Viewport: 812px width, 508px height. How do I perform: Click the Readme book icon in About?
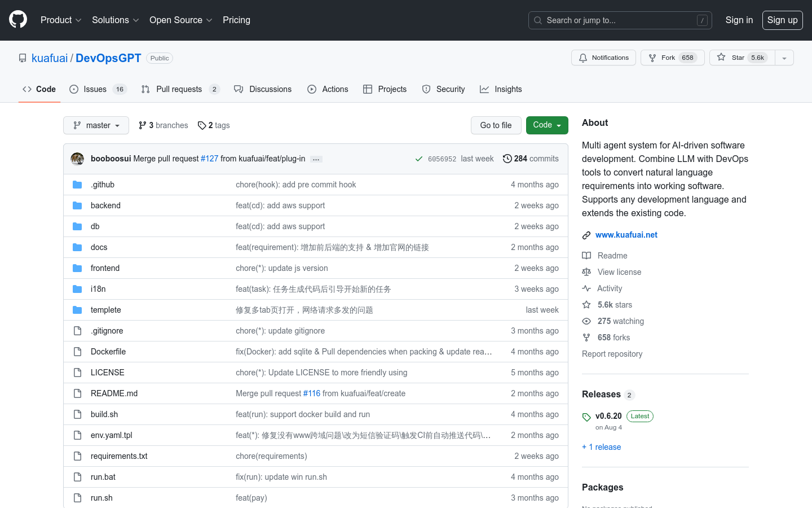click(586, 255)
